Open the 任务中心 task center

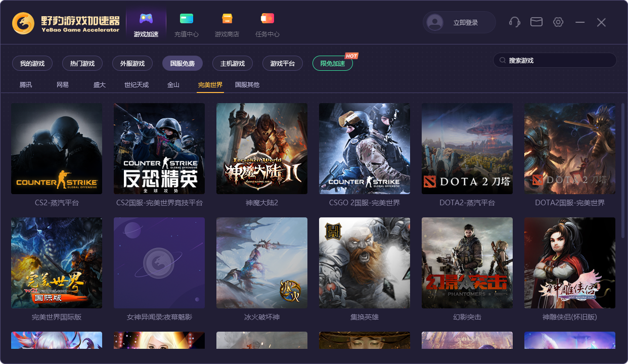267,24
